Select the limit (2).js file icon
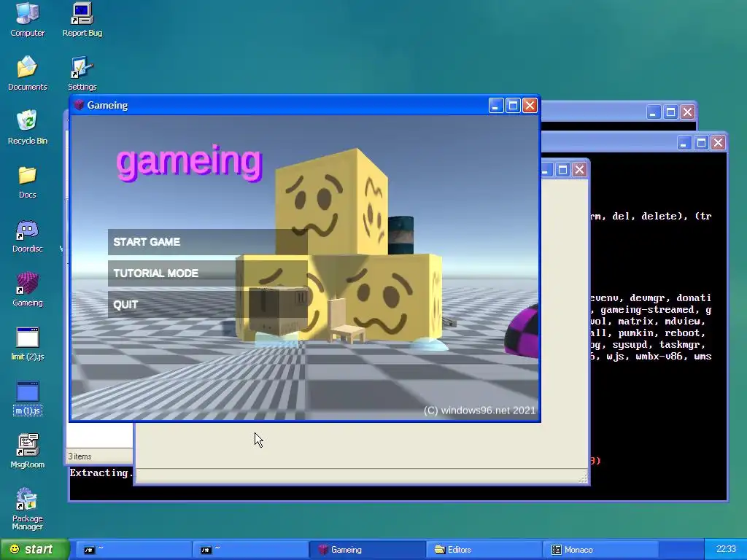 click(x=27, y=343)
